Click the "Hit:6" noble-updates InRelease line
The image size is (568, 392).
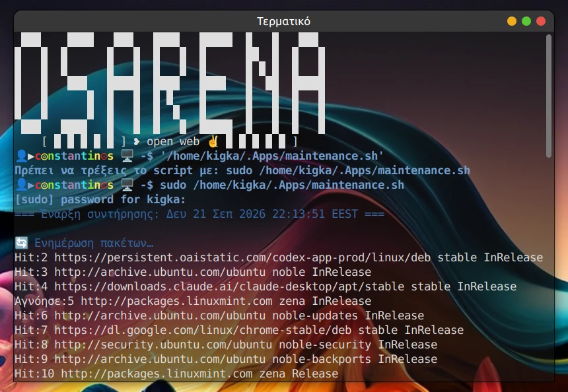(219, 315)
